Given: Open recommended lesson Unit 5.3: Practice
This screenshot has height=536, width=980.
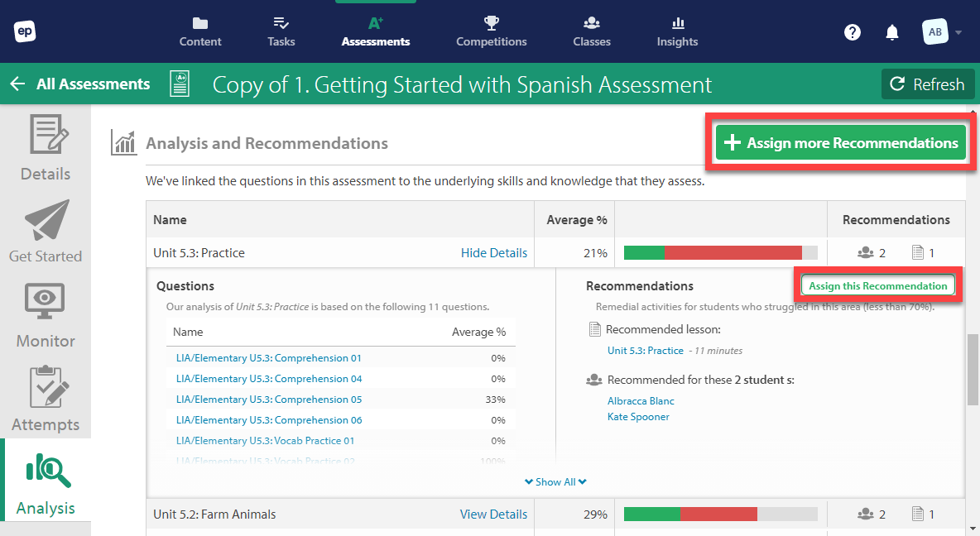Looking at the screenshot, I should tap(646, 351).
